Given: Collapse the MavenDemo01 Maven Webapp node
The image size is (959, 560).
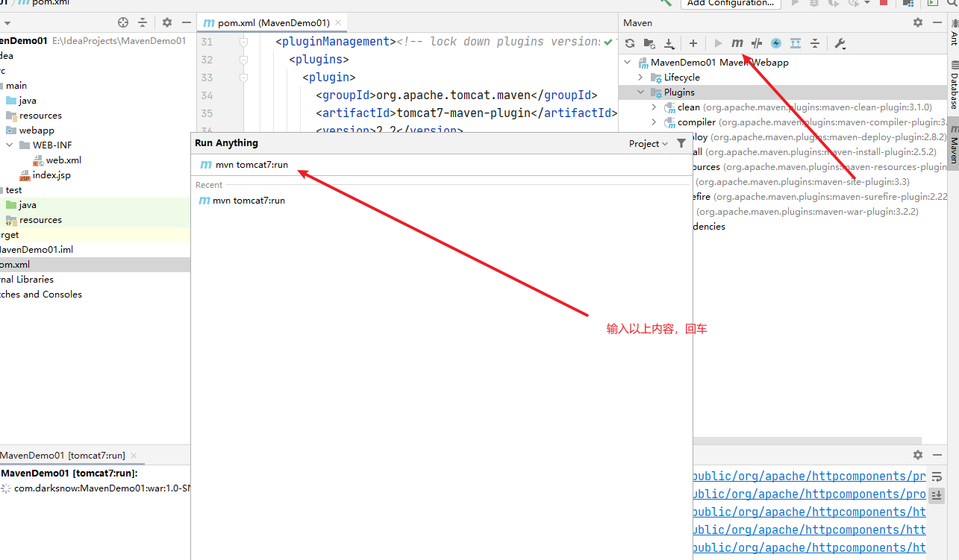Looking at the screenshot, I should [627, 63].
